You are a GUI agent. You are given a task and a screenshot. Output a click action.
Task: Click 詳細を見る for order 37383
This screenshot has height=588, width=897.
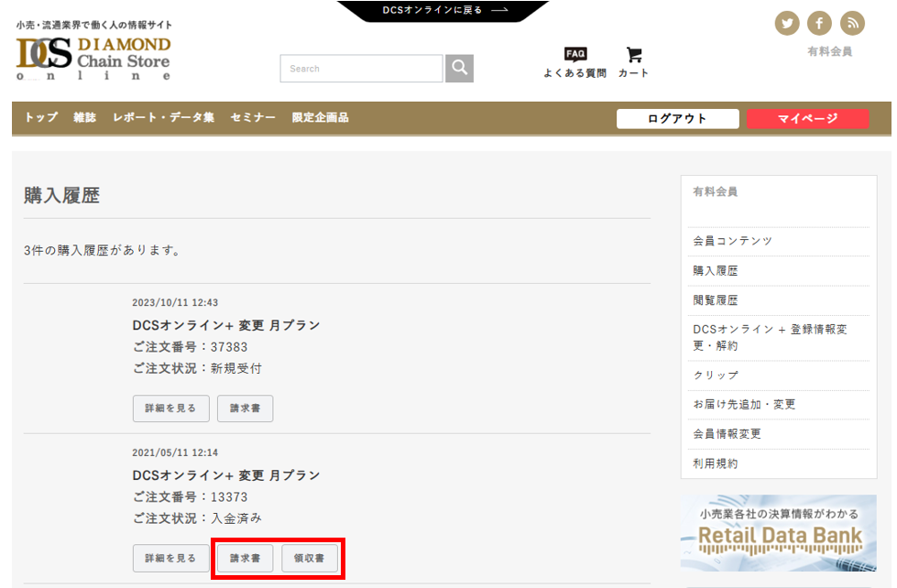point(170,408)
